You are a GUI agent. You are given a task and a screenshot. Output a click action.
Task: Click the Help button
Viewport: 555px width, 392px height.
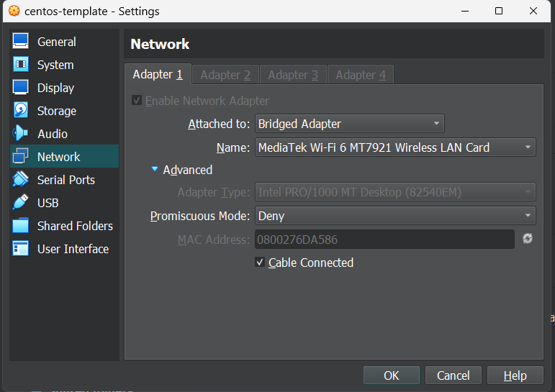pyautogui.click(x=515, y=375)
